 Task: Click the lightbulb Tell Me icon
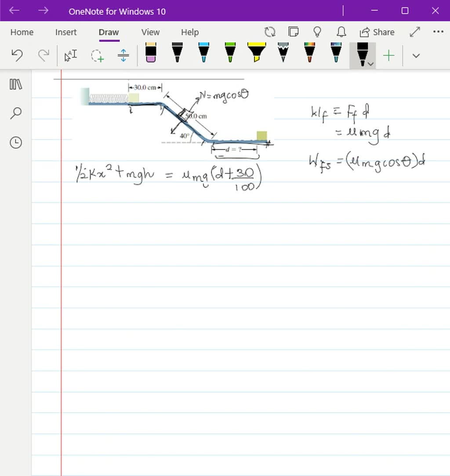point(317,32)
